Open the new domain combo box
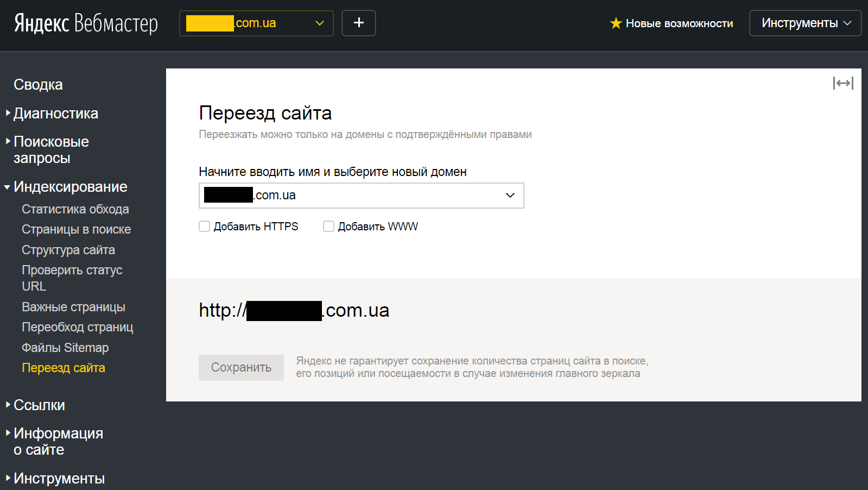This screenshot has width=868, height=490. pyautogui.click(x=361, y=196)
